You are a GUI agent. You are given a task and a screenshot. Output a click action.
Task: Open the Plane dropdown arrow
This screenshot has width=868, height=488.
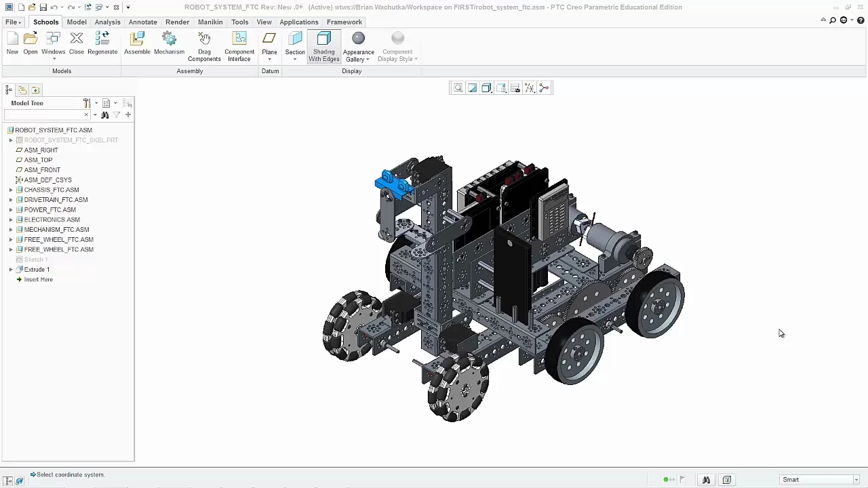point(269,60)
